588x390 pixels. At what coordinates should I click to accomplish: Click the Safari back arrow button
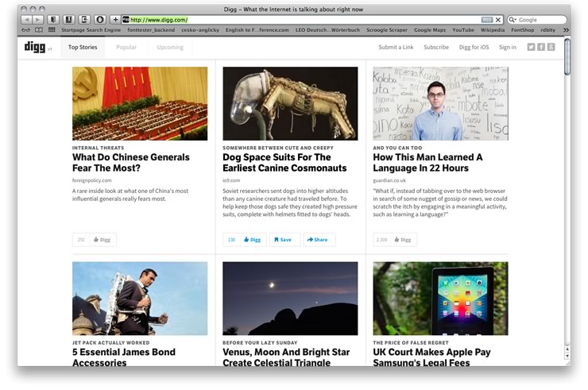click(26, 19)
